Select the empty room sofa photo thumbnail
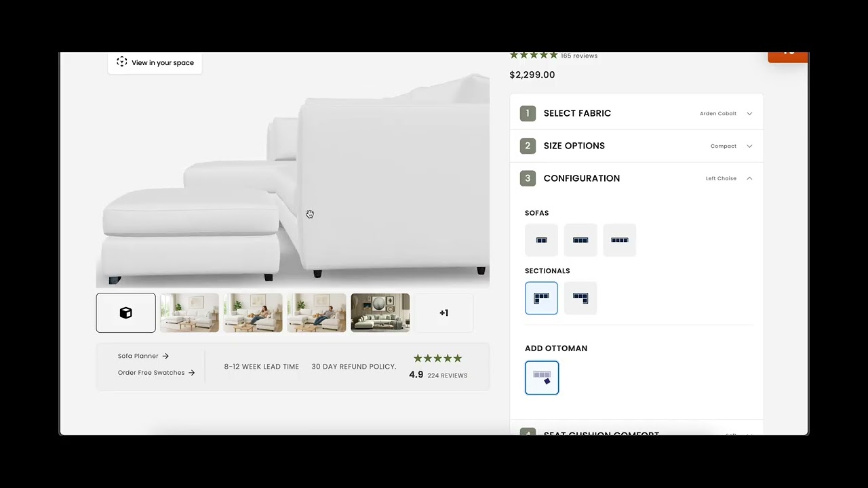 coord(189,312)
